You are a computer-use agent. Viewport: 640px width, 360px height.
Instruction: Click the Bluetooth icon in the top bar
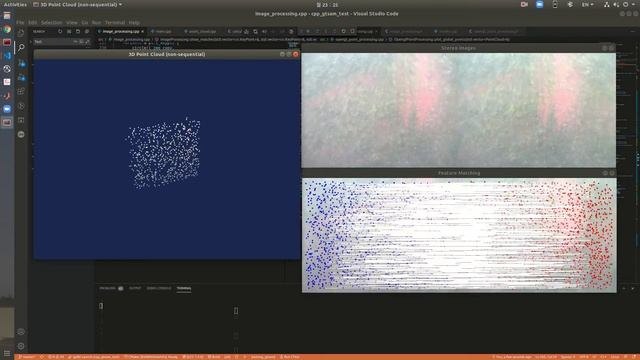pos(570,4)
